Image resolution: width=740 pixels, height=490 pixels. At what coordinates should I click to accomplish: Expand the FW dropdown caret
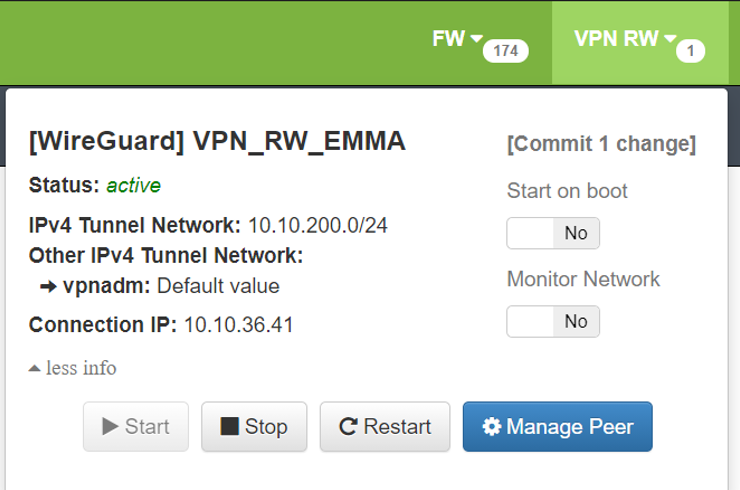click(x=476, y=38)
